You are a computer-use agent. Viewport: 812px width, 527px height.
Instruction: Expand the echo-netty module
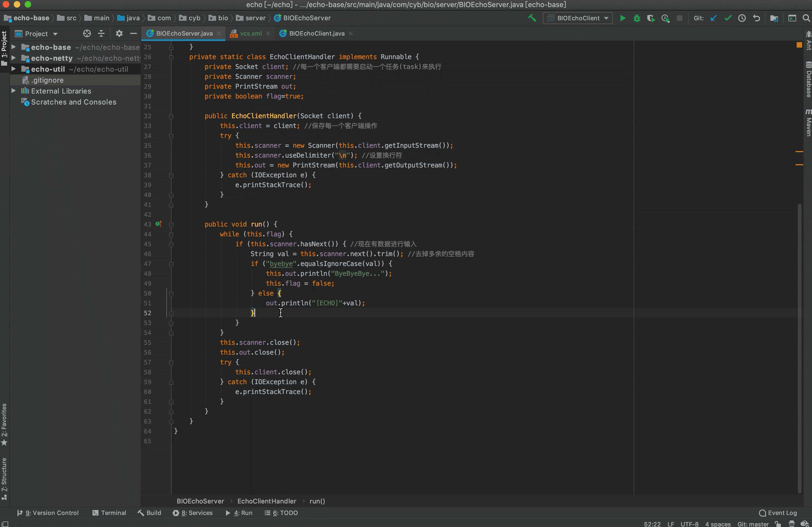click(x=14, y=58)
